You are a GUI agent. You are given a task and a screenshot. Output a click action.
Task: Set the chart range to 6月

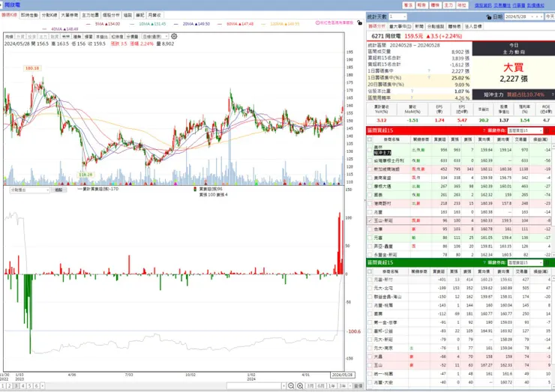pyautogui.click(x=321, y=386)
